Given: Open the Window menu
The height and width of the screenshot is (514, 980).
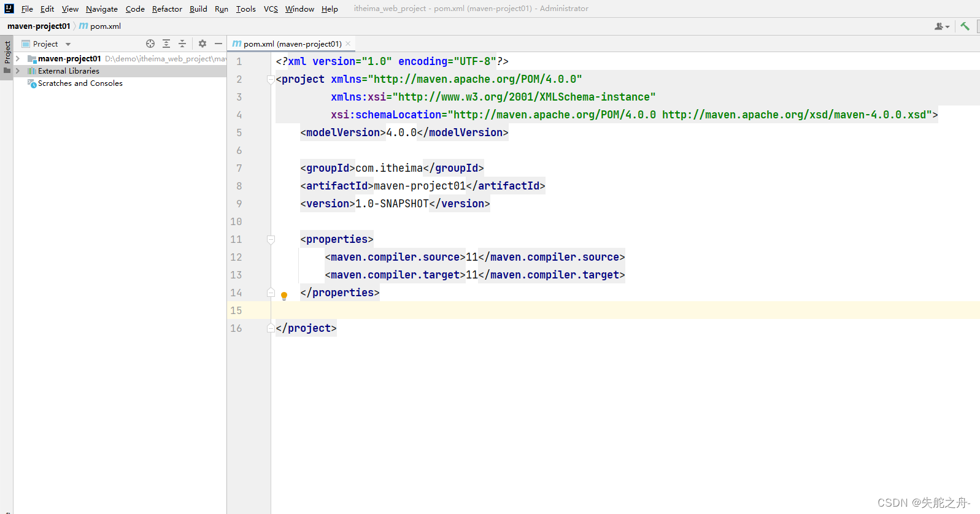Looking at the screenshot, I should point(299,9).
